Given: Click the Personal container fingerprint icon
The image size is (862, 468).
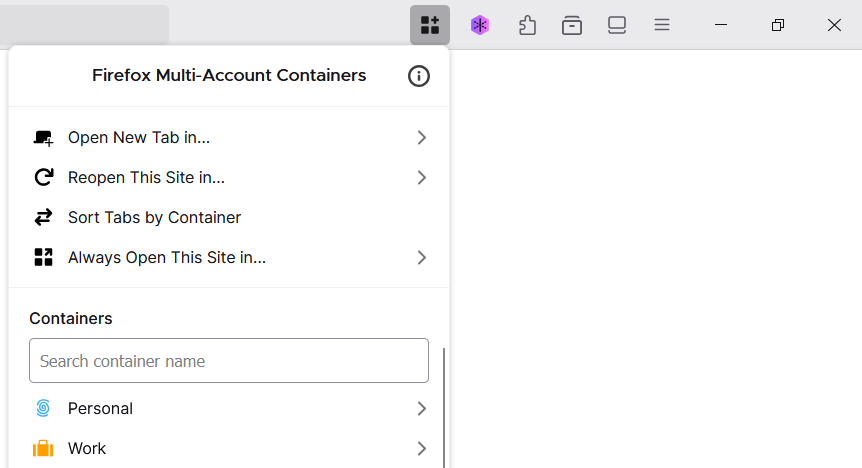Looking at the screenshot, I should [43, 408].
